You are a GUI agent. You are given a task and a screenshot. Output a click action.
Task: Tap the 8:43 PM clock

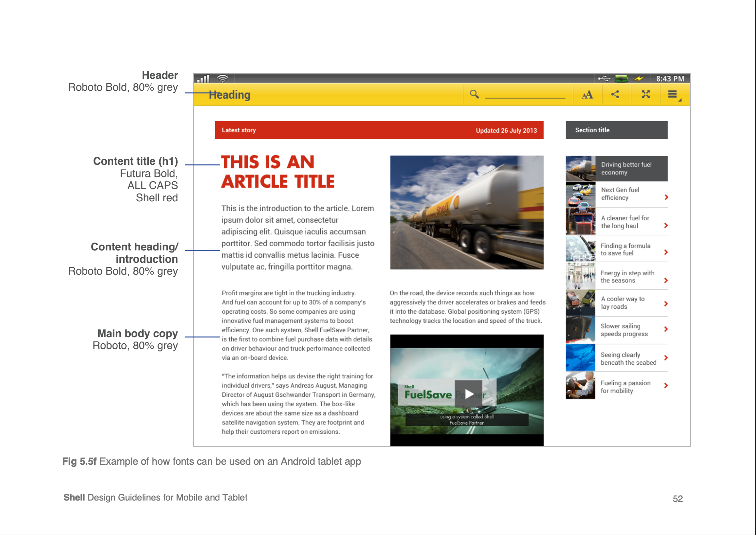pyautogui.click(x=670, y=79)
